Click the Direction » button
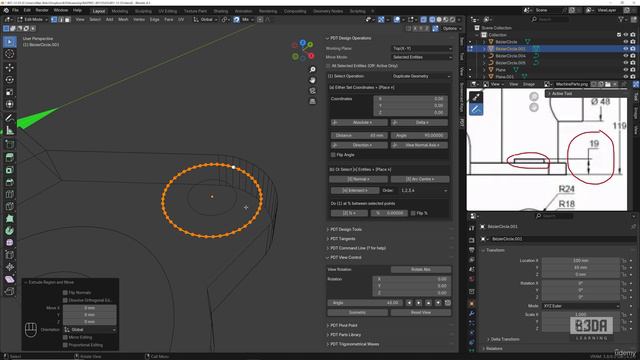The height and width of the screenshot is (360, 640). [x=359, y=145]
